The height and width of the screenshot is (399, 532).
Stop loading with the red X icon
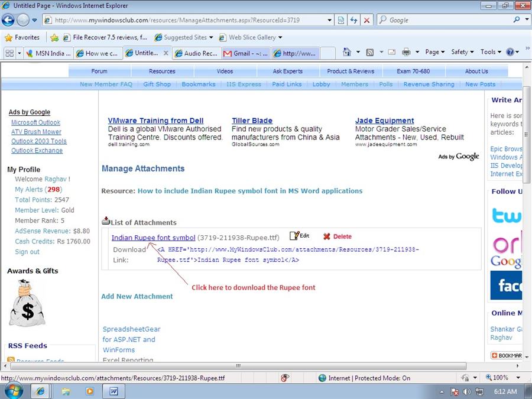tap(366, 20)
